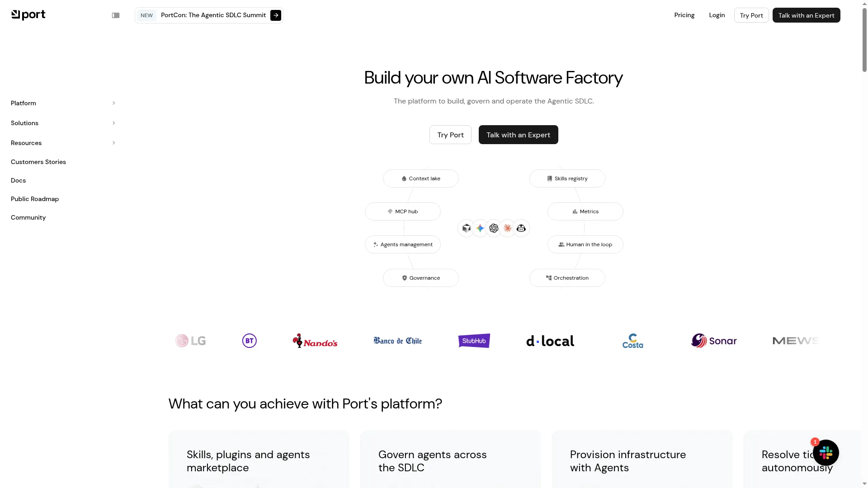Open the Pricing page link

[x=684, y=15]
